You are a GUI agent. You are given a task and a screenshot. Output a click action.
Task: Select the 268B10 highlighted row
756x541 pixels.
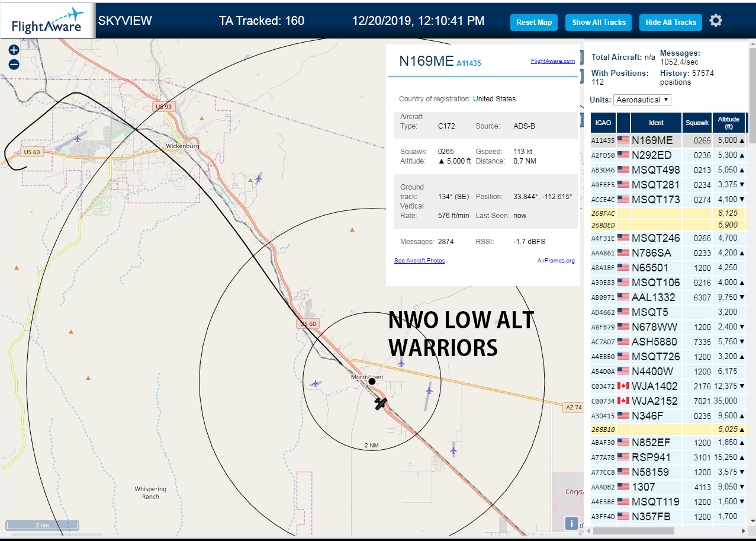(x=668, y=429)
